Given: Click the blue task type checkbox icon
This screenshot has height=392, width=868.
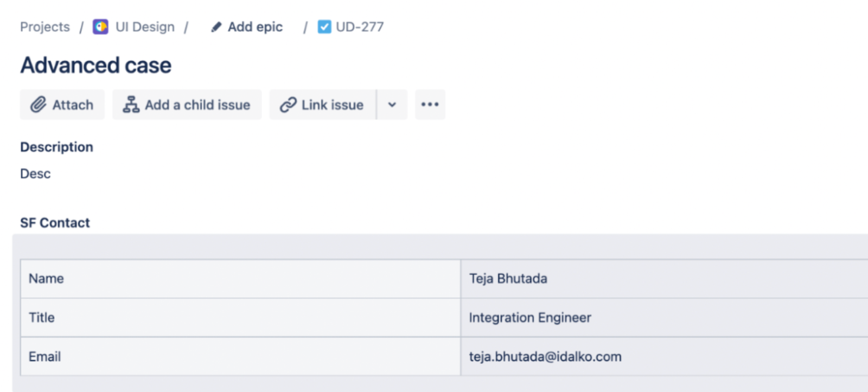Looking at the screenshot, I should pyautogui.click(x=324, y=27).
